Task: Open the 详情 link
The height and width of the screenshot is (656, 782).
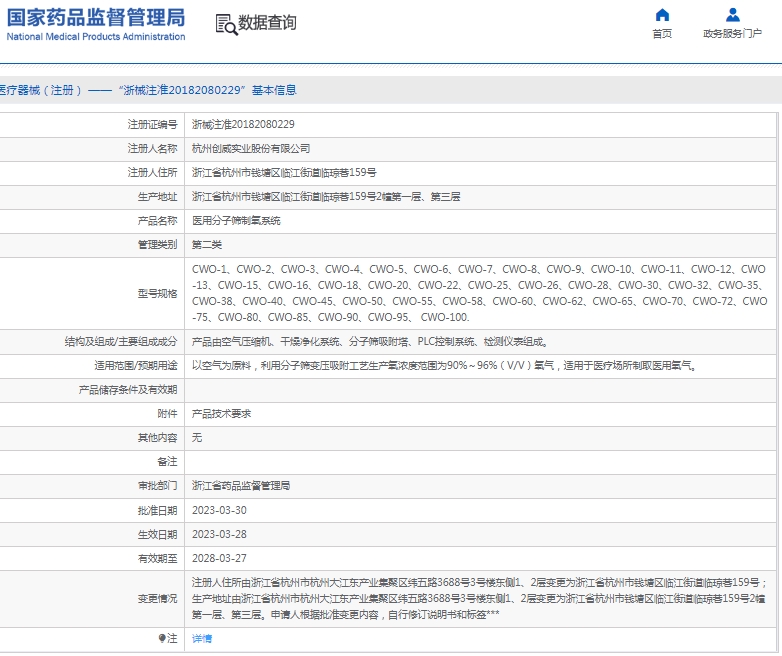Action: point(202,638)
